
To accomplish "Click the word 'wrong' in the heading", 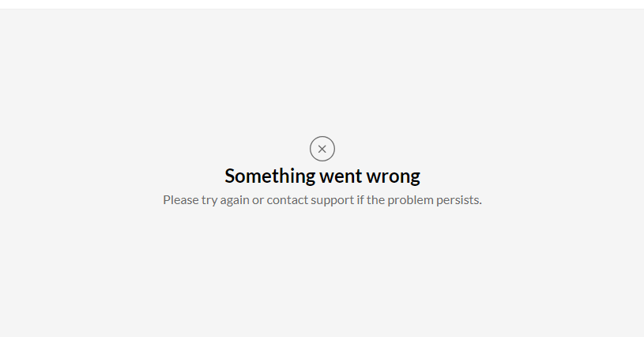I will pyautogui.click(x=393, y=177).
